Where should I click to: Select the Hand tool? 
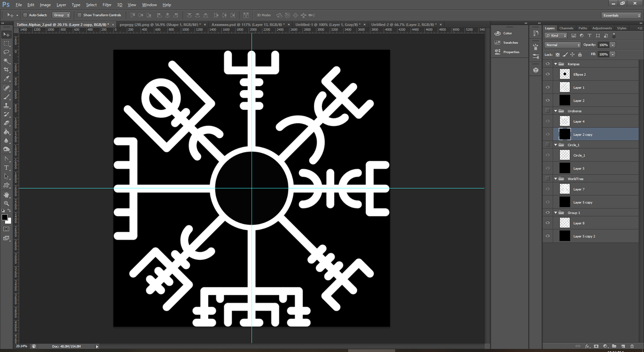tap(7, 194)
